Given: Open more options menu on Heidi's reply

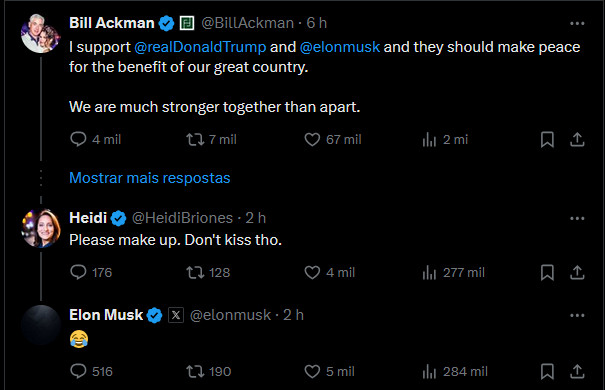Looking at the screenshot, I should 577,218.
